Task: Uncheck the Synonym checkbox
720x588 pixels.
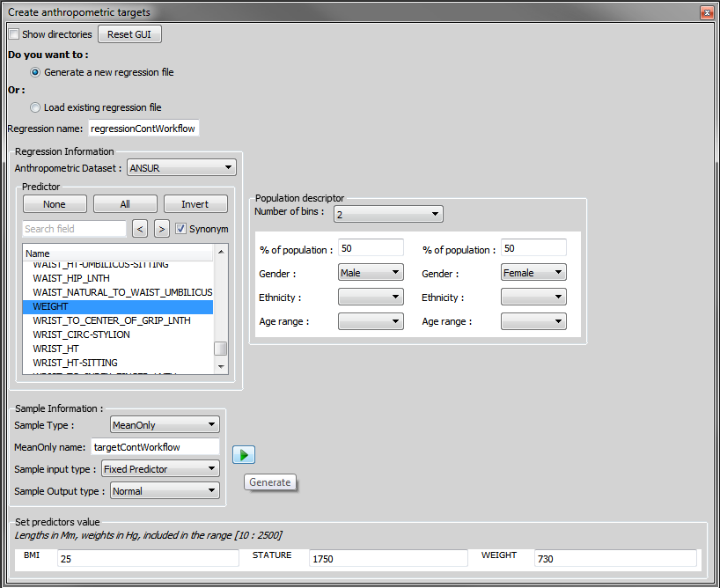Action: click(181, 228)
